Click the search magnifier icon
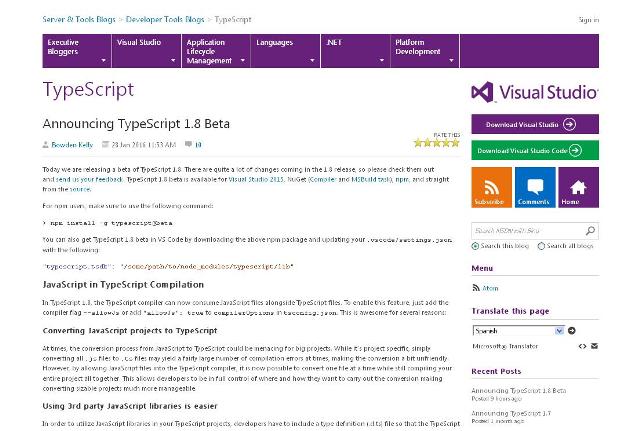640x431 pixels. click(x=590, y=231)
